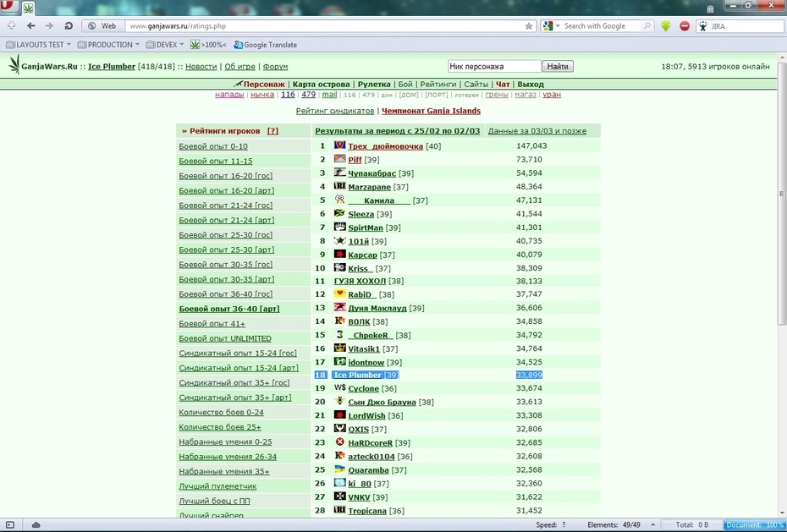Select the highlighted score 33,899

click(x=529, y=375)
